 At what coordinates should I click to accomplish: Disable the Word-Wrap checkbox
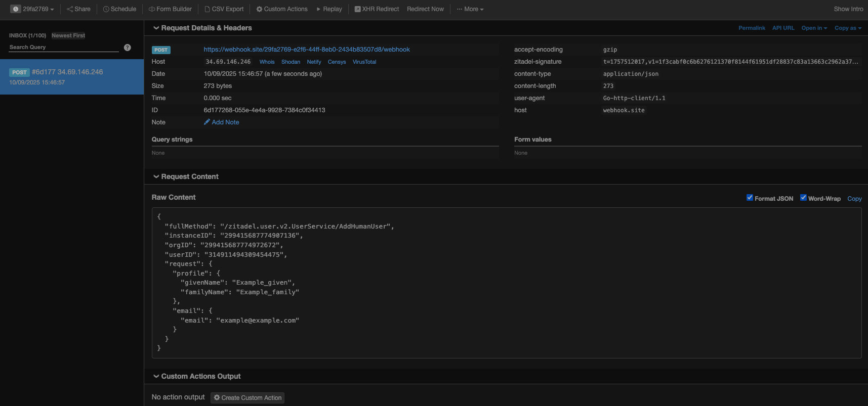click(x=803, y=198)
